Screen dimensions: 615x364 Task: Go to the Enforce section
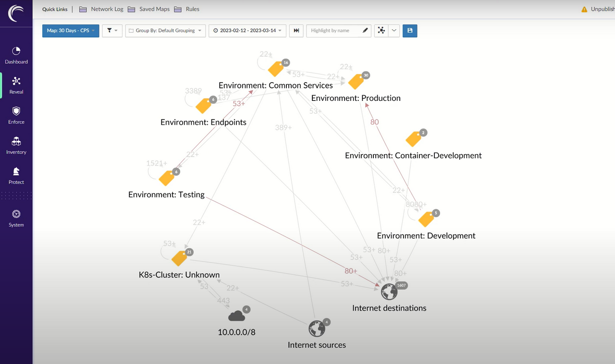pos(16,115)
